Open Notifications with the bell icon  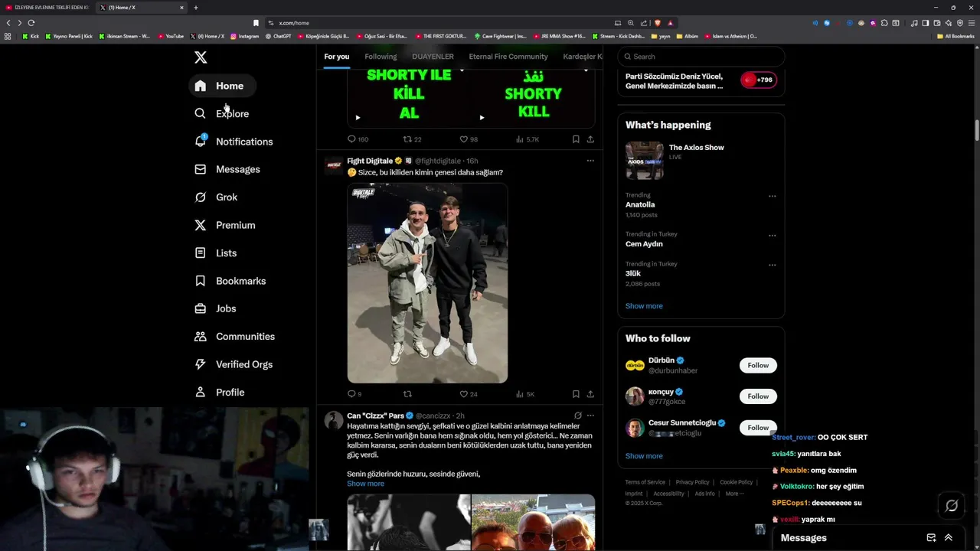234,142
